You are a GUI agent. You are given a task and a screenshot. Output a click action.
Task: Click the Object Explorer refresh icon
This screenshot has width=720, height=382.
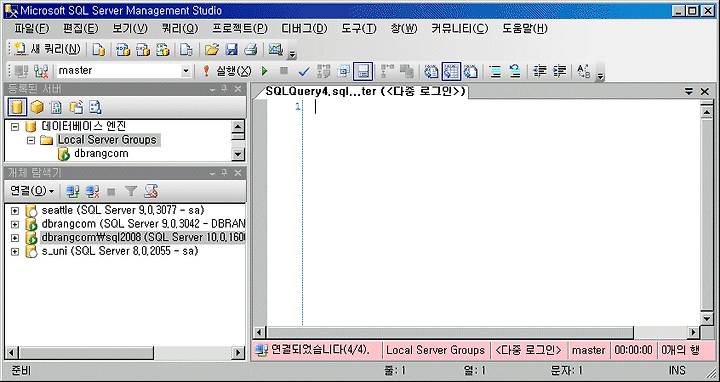pyautogui.click(x=151, y=191)
